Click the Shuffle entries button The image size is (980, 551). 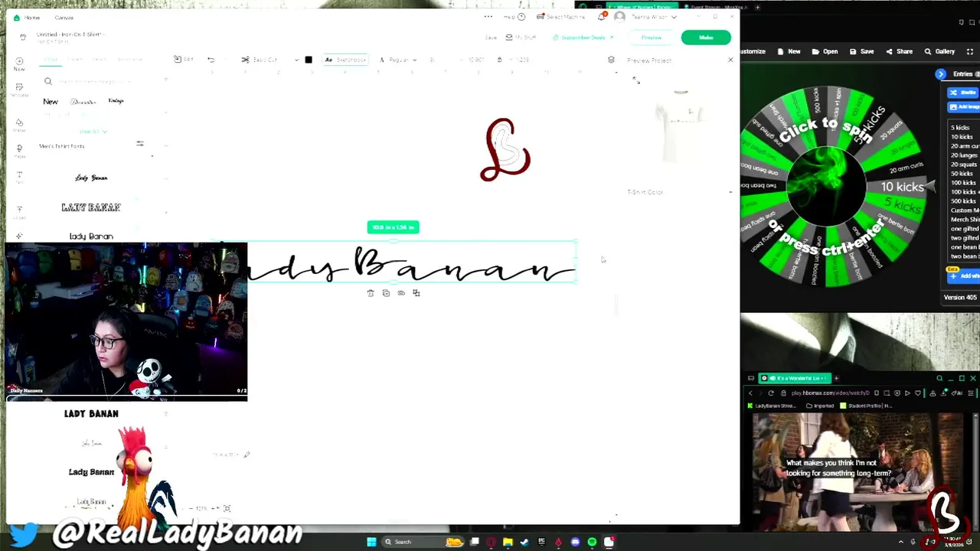point(963,93)
